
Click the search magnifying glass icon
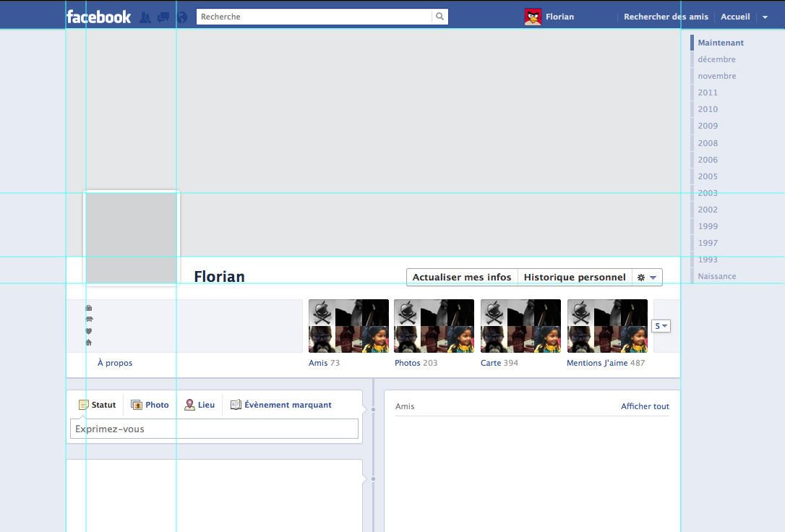pyautogui.click(x=440, y=16)
